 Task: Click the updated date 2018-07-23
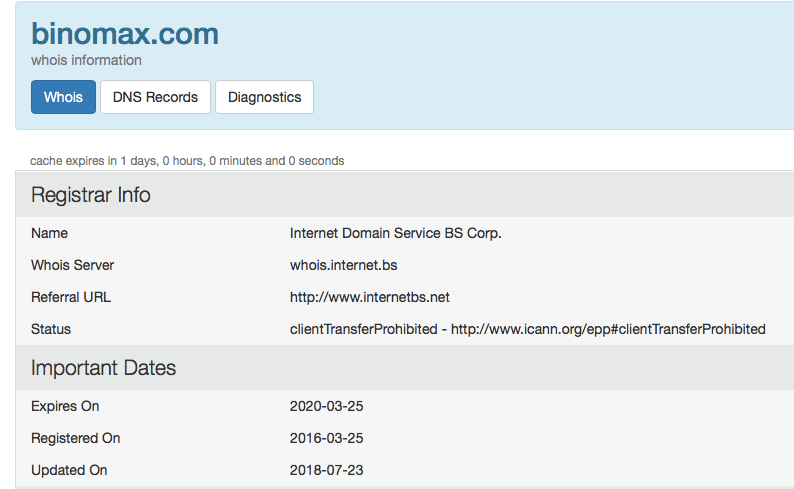(324, 470)
